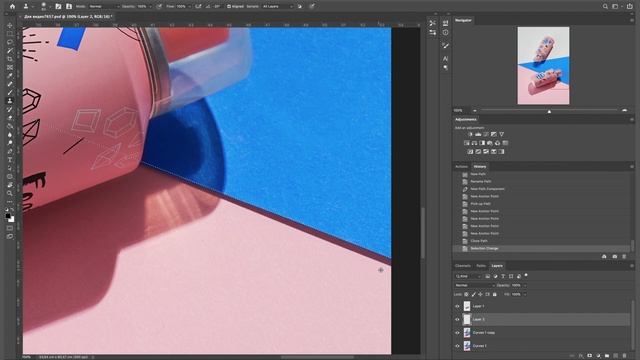Open the clone stamp Mode dropdown
Image resolution: width=640 pixels, height=360 pixels.
(x=104, y=7)
